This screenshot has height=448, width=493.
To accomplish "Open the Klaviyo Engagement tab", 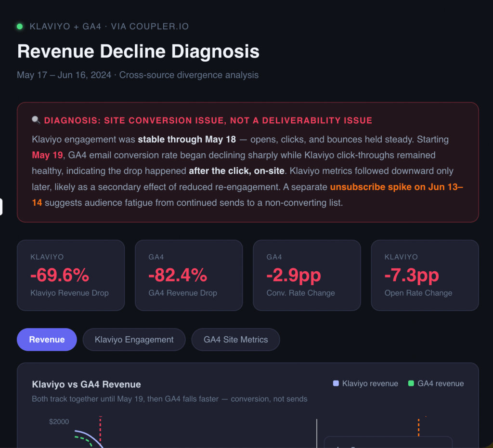I will pos(134,340).
